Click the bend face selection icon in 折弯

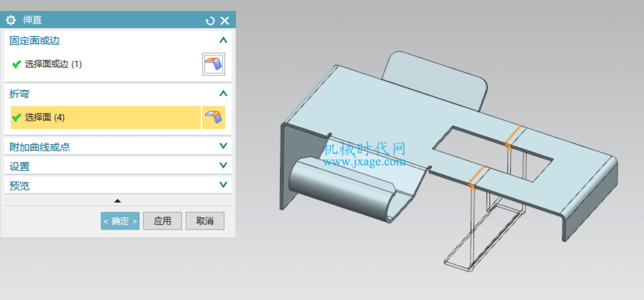tap(214, 117)
